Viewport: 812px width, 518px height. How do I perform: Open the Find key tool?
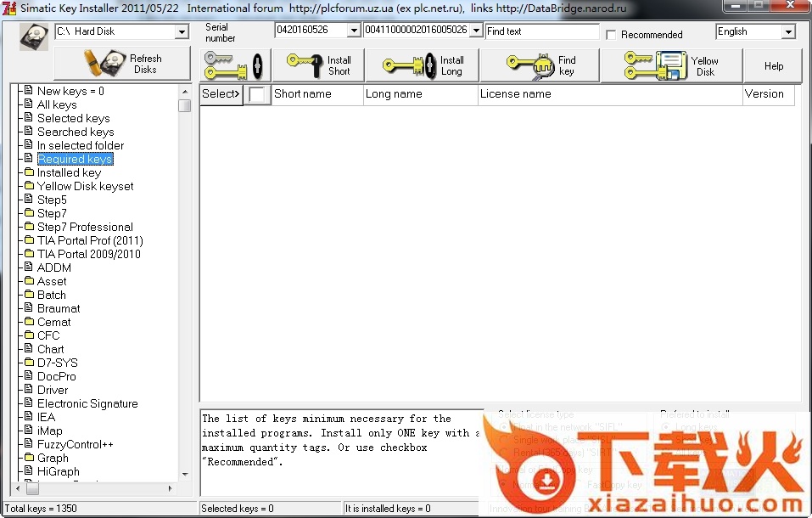click(540, 65)
